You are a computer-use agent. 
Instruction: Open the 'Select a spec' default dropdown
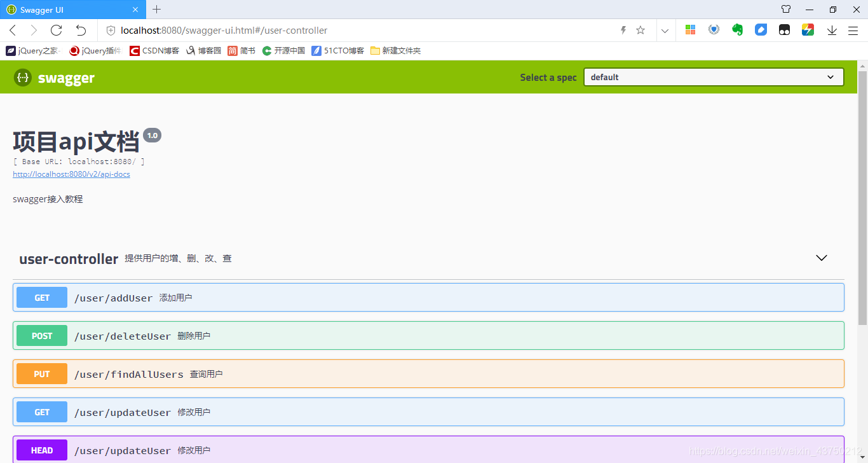click(714, 77)
